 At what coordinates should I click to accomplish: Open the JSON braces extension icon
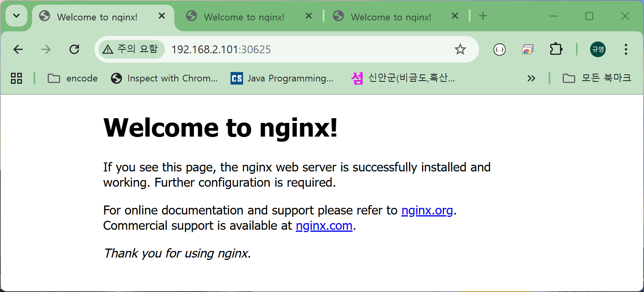point(499,49)
